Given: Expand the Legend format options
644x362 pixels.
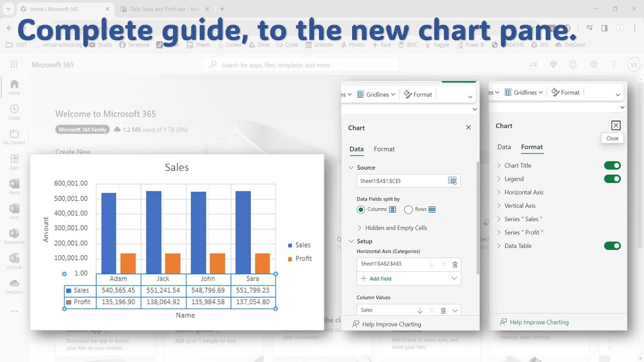Looking at the screenshot, I should [x=499, y=178].
